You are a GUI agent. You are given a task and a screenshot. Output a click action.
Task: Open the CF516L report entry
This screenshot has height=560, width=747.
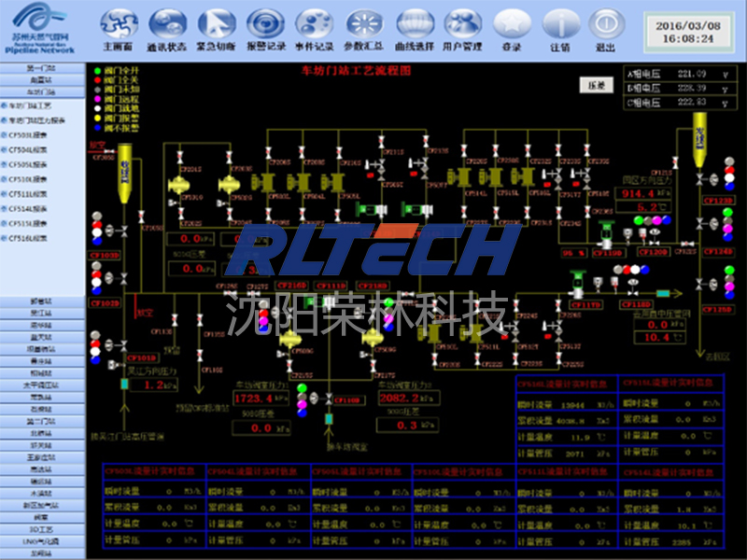point(27,239)
